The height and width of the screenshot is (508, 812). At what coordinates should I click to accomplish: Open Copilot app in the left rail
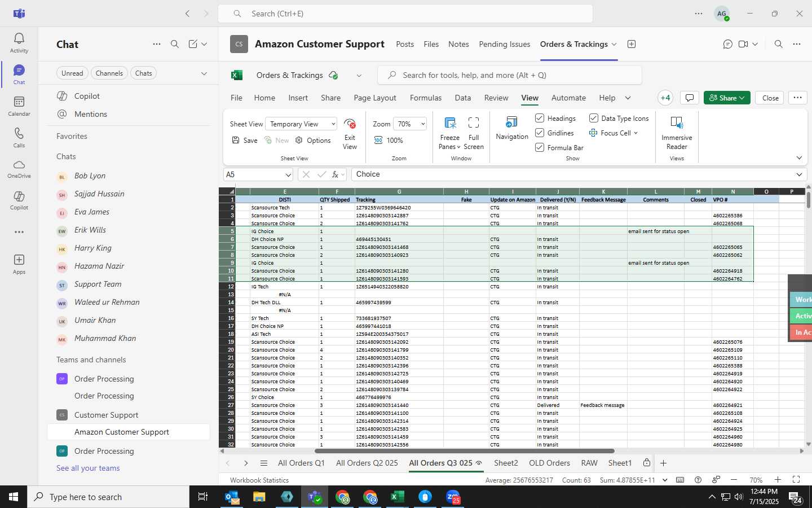(19, 201)
